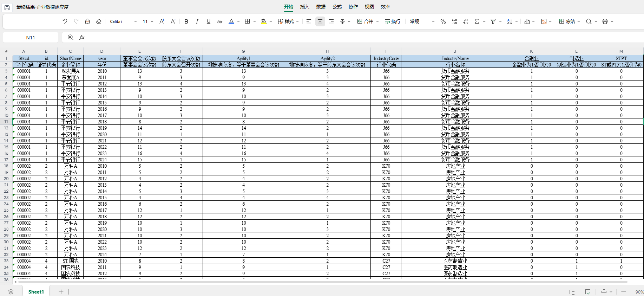Open the 效率 tab
This screenshot has width=644, height=296.
[386, 7]
